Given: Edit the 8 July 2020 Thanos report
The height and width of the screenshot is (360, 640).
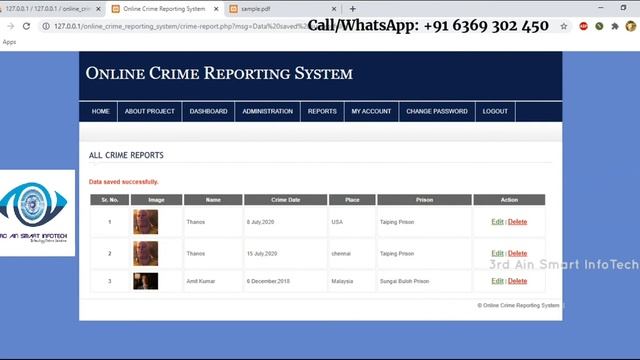Looking at the screenshot, I should 498,222.
